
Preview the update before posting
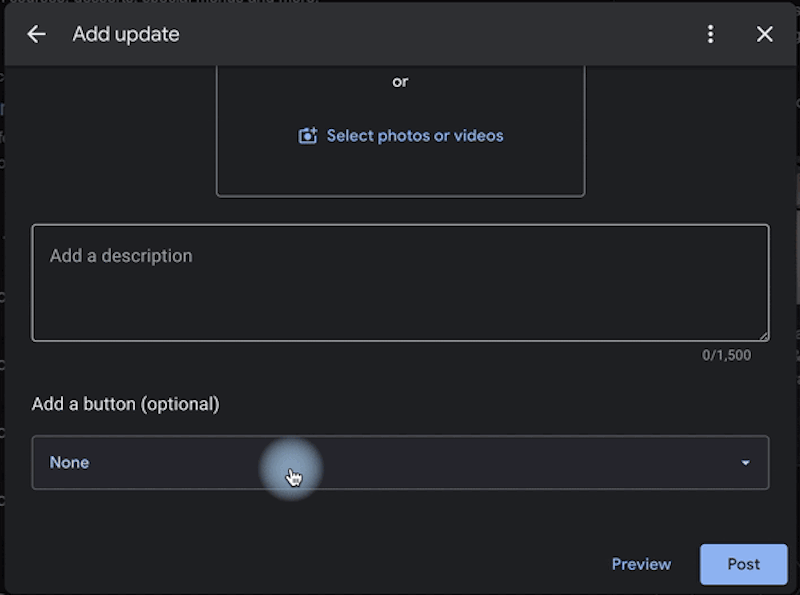[641, 564]
